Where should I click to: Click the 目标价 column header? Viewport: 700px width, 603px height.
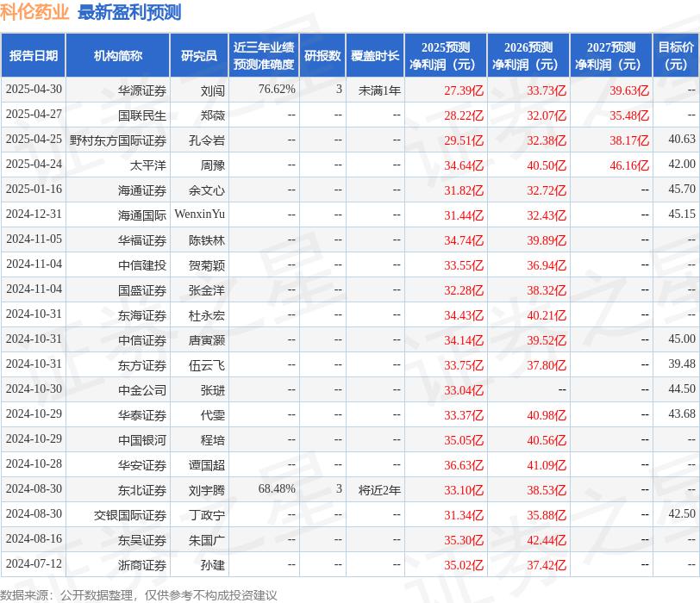coord(676,55)
